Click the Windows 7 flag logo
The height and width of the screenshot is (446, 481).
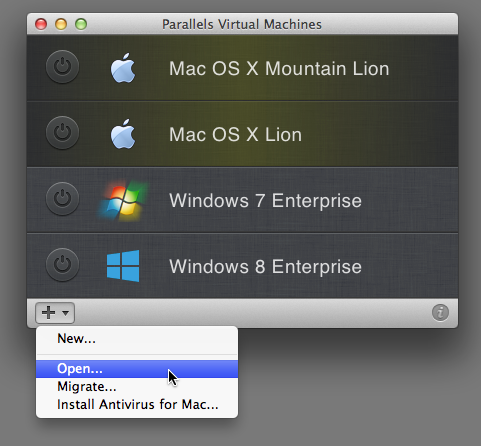click(122, 200)
